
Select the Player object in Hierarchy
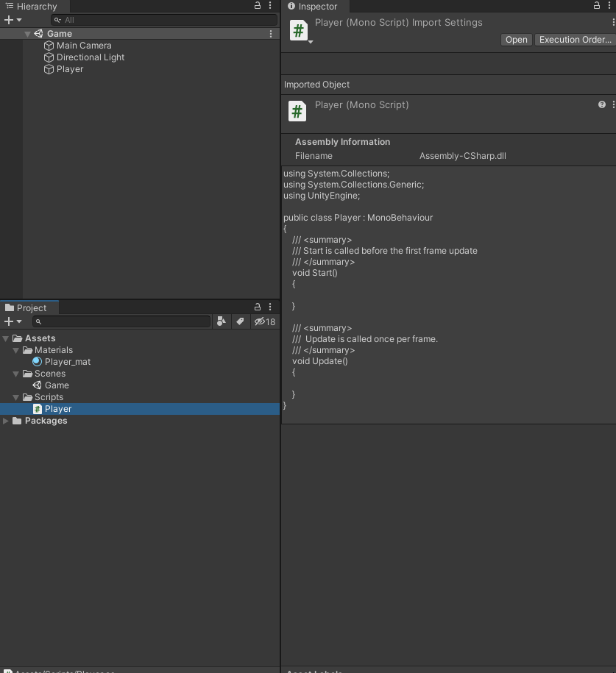pyautogui.click(x=70, y=69)
